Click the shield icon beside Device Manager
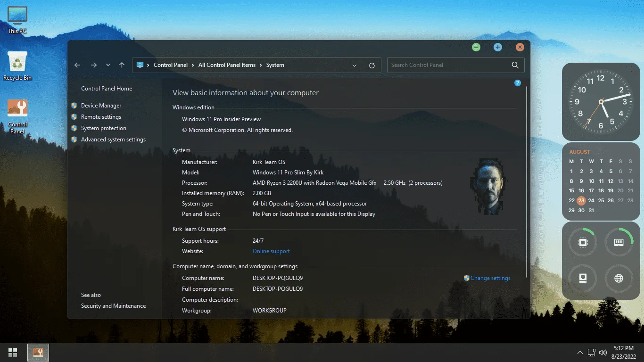Screen dimensions: 644x362 [74, 106]
